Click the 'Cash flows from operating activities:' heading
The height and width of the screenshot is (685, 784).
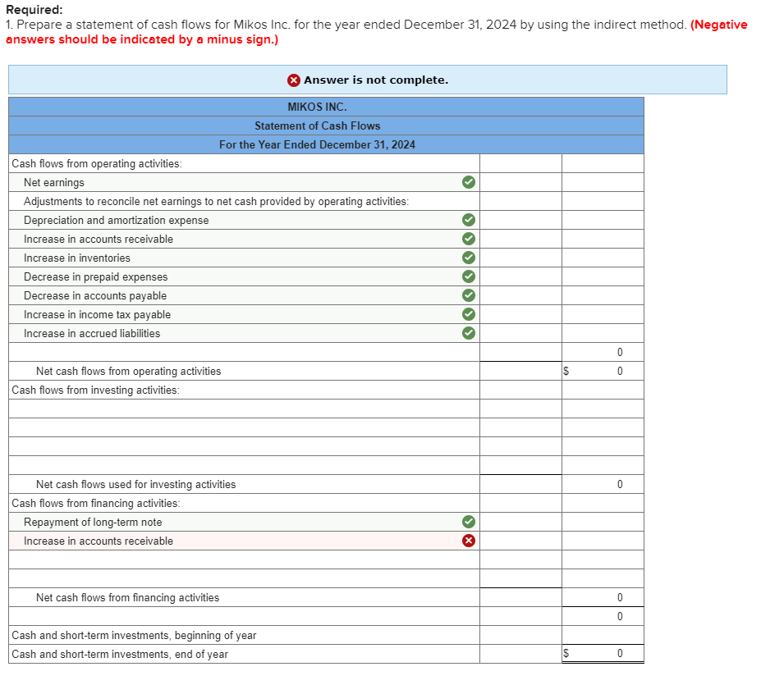tap(97, 163)
